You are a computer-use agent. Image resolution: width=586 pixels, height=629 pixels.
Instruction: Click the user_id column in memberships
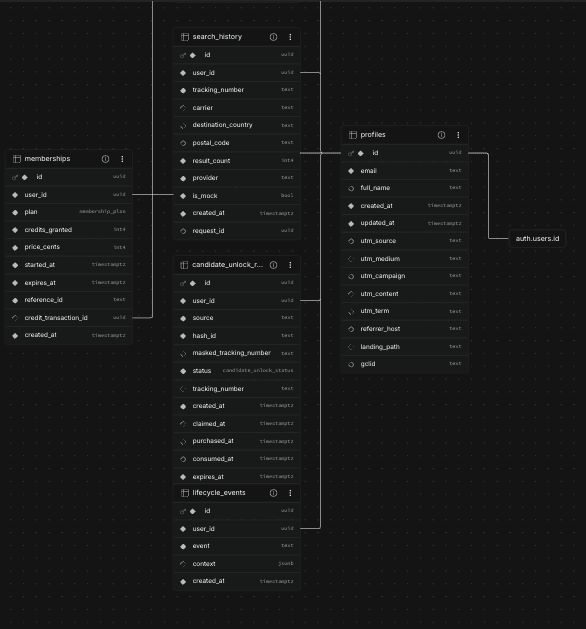[x=69, y=195]
